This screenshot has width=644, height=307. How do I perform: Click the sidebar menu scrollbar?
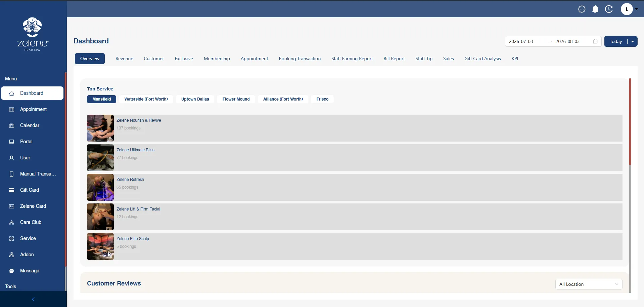tap(65, 169)
